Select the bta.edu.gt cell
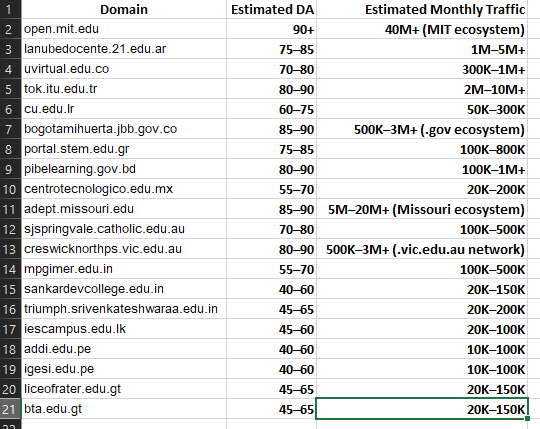 coord(124,409)
